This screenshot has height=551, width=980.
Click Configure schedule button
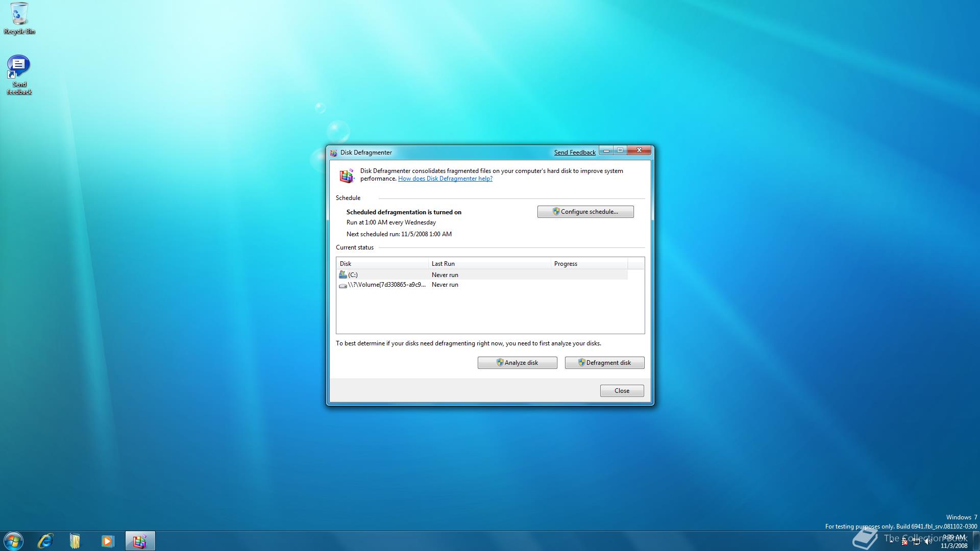(x=585, y=212)
